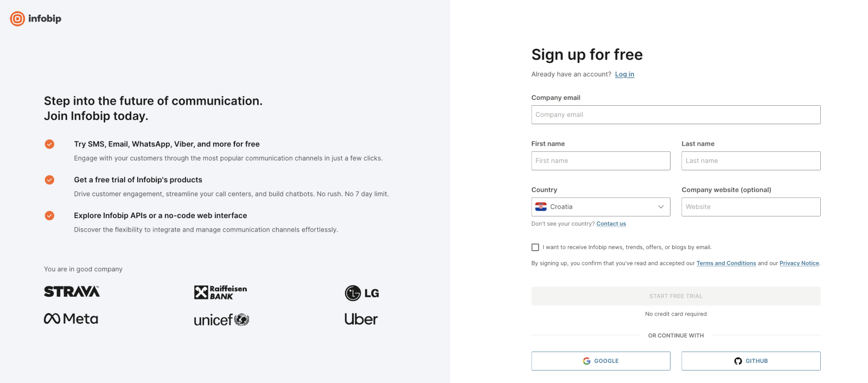Click the LG company logo
This screenshot has height=383, width=868.
(361, 292)
